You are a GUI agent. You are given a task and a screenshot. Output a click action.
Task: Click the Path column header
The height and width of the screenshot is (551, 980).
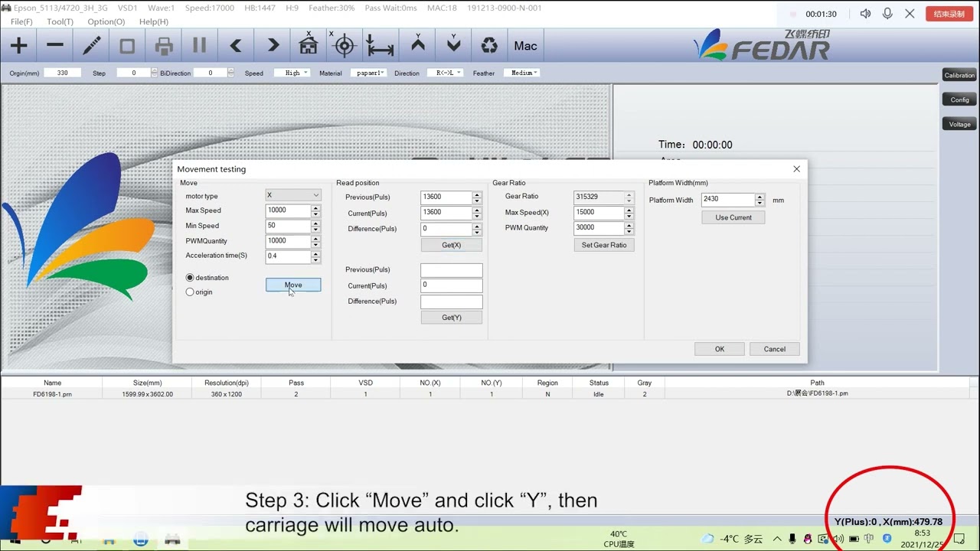pos(817,383)
